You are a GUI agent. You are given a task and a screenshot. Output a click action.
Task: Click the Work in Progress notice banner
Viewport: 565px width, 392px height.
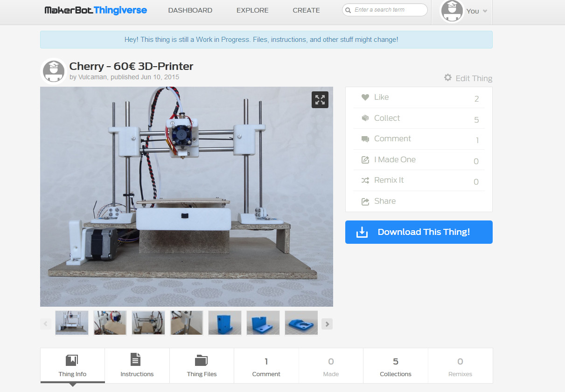(x=266, y=40)
